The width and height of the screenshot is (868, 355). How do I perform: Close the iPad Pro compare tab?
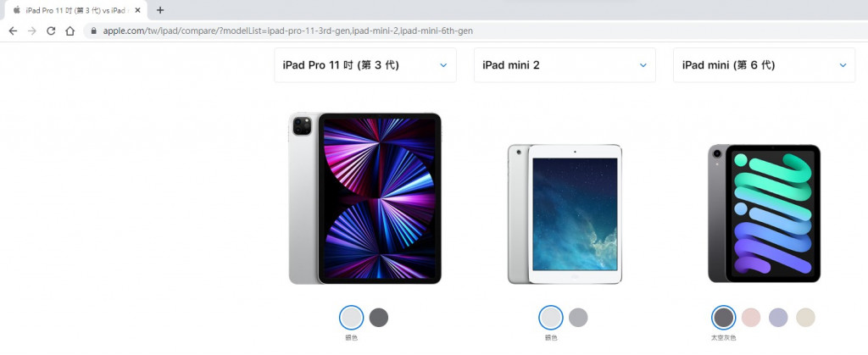click(x=138, y=10)
